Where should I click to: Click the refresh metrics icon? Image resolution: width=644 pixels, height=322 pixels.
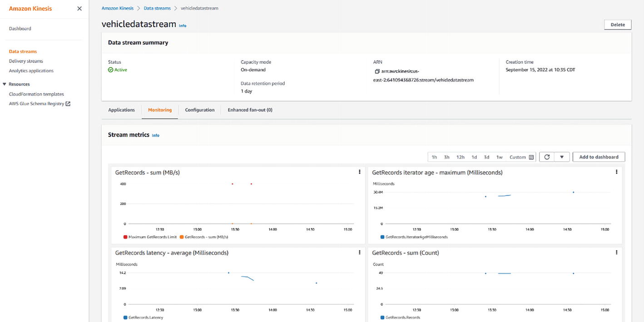(x=547, y=157)
